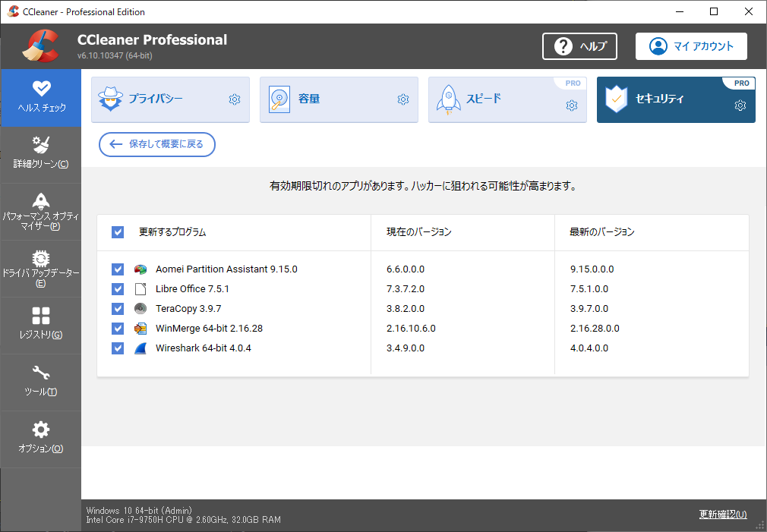Click the gear icon on プライバシー card

[235, 99]
